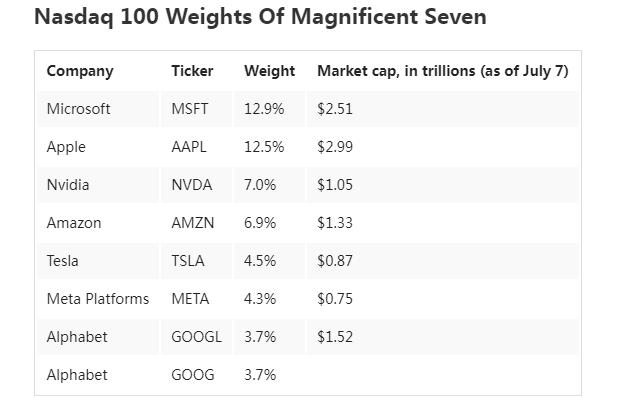The height and width of the screenshot is (402, 624).
Task: Click the GOOG ticker in last row
Action: 193,375
